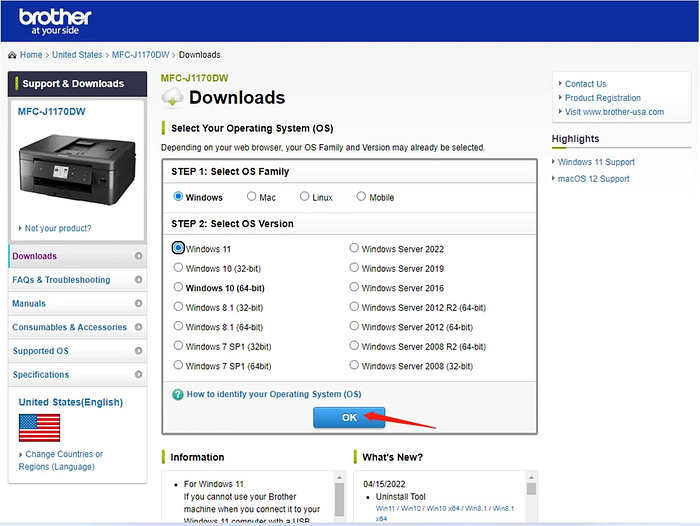Click the Contact Us link
Image resolution: width=700 pixels, height=526 pixels.
pos(586,84)
